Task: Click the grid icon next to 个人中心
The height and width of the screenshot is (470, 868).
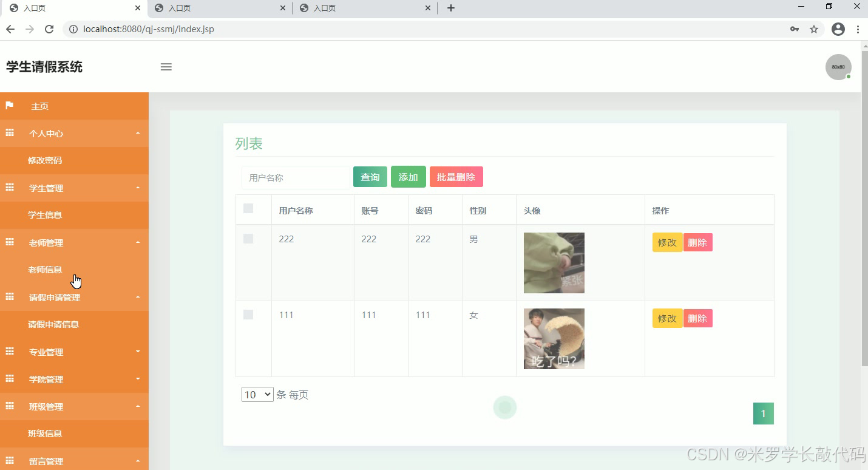Action: coord(9,133)
